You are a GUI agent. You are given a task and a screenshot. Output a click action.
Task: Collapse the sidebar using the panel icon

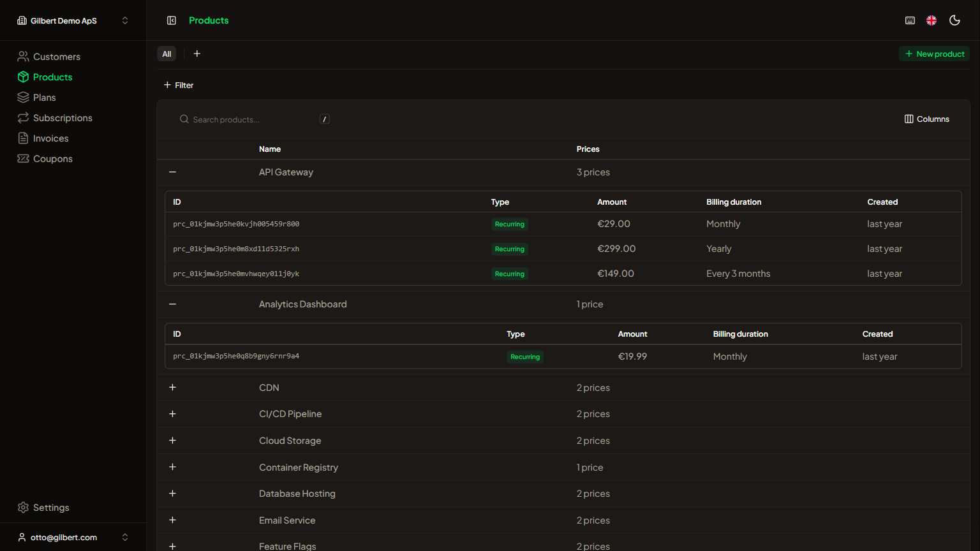coord(172,20)
